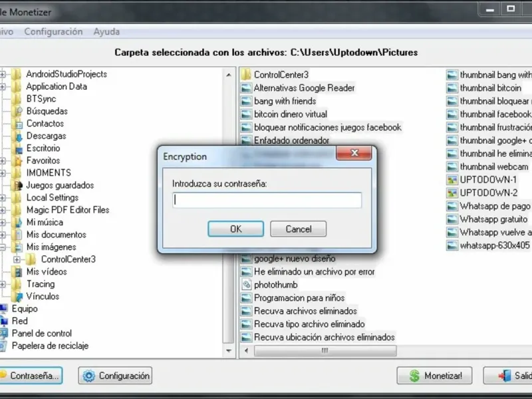The width and height of the screenshot is (532, 399).
Task: Select the thumbnail webcam image icon
Action: pos(452,167)
